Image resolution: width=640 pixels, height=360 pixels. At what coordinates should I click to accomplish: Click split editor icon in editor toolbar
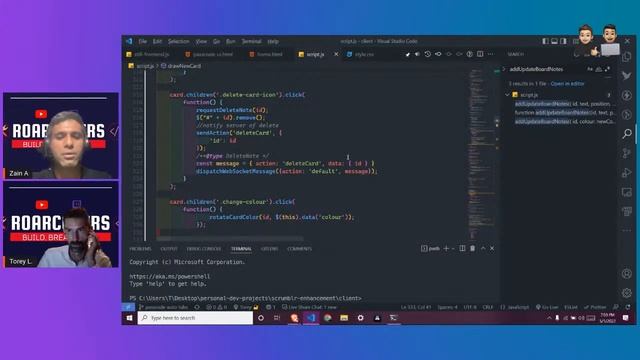480,54
